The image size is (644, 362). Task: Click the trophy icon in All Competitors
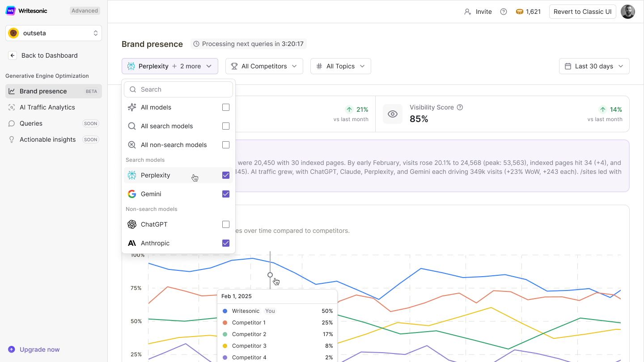pyautogui.click(x=234, y=66)
